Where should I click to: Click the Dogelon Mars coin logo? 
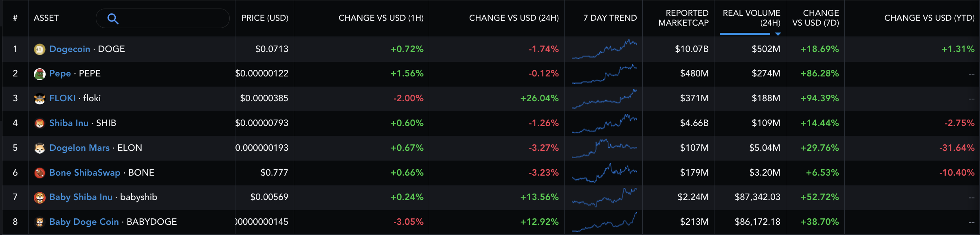(x=40, y=148)
